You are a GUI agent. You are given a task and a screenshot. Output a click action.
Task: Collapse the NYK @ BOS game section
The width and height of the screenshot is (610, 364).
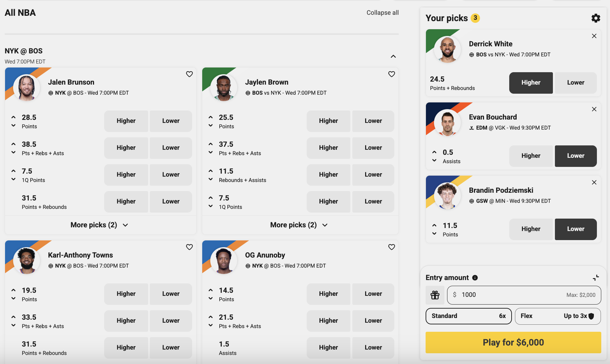tap(393, 56)
